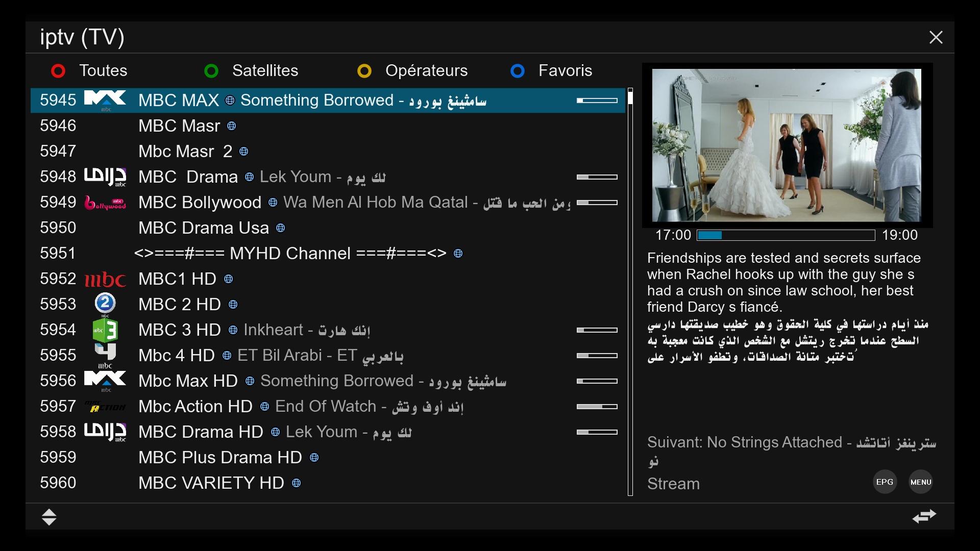The height and width of the screenshot is (551, 980).
Task: Click the MBC Action logo
Action: pos(105,407)
